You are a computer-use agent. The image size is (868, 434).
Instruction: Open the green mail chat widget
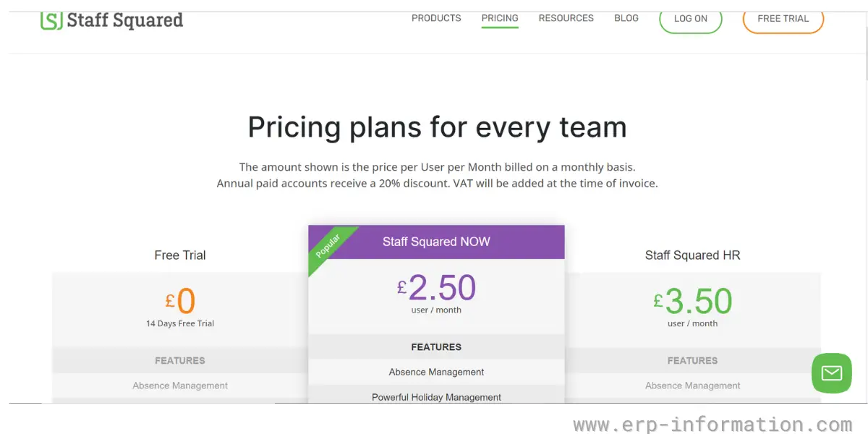point(832,373)
